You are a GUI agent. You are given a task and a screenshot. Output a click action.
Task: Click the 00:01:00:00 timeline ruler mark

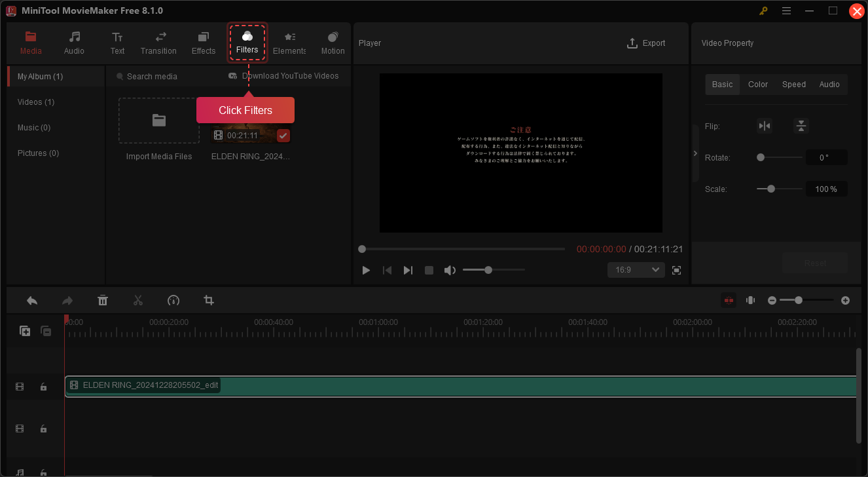pos(378,322)
